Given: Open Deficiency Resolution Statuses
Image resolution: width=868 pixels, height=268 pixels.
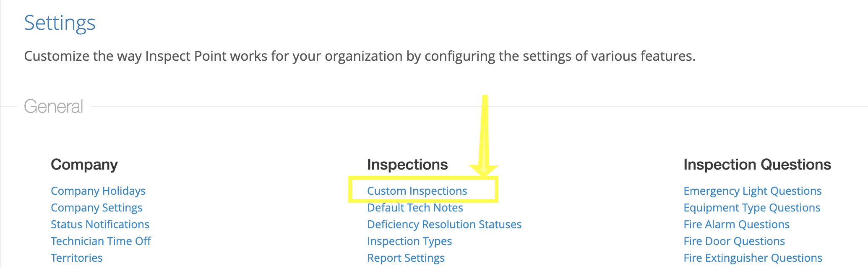Looking at the screenshot, I should [444, 224].
